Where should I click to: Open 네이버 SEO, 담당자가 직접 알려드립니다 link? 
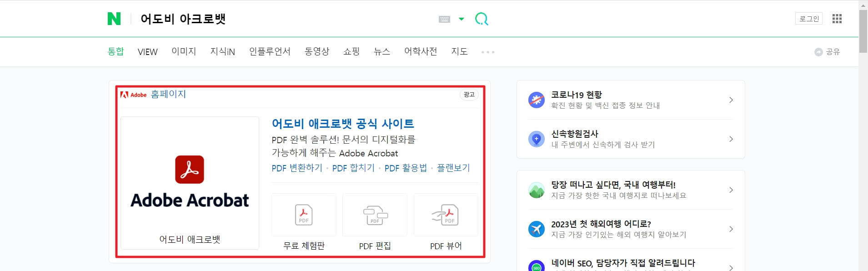[x=623, y=263]
